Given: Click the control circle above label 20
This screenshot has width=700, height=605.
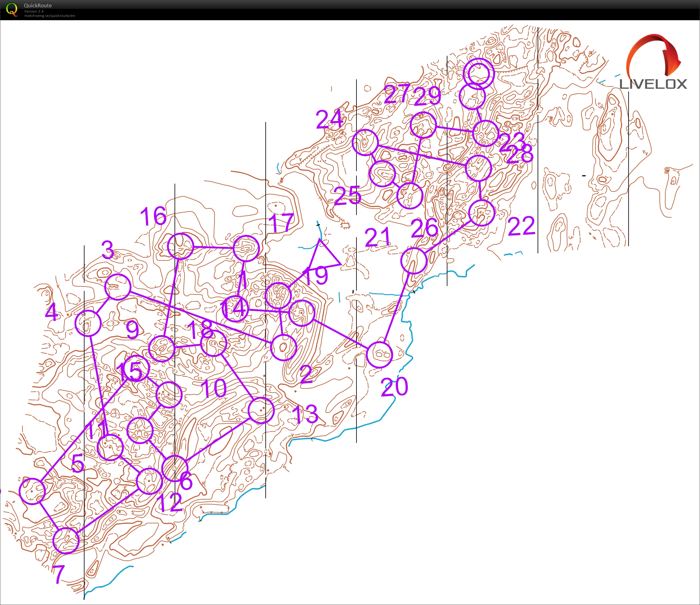Looking at the screenshot, I should tap(379, 354).
